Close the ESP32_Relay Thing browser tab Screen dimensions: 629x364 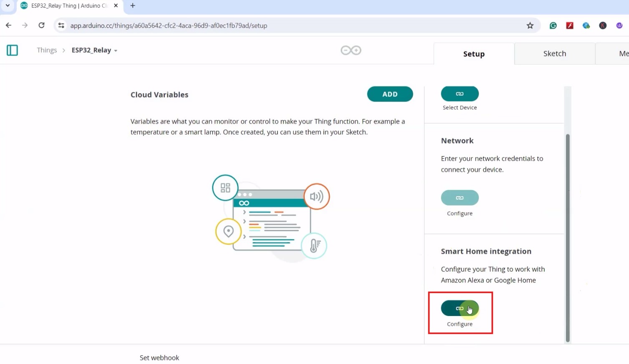(x=116, y=5)
